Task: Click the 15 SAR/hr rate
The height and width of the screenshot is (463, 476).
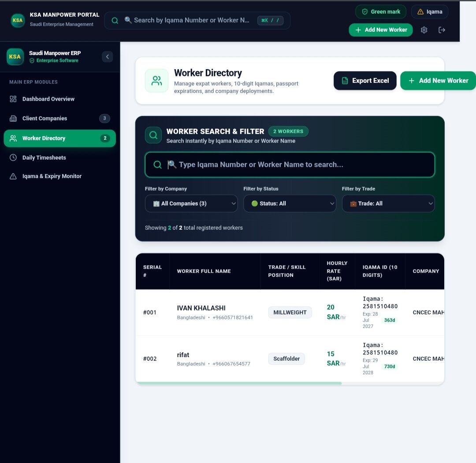Action: [336, 358]
